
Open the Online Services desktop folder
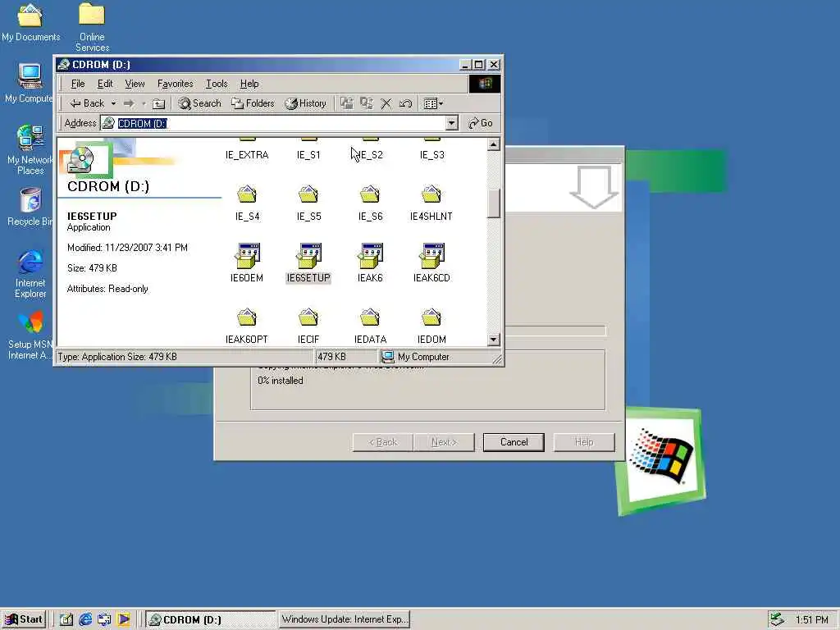[x=92, y=27]
